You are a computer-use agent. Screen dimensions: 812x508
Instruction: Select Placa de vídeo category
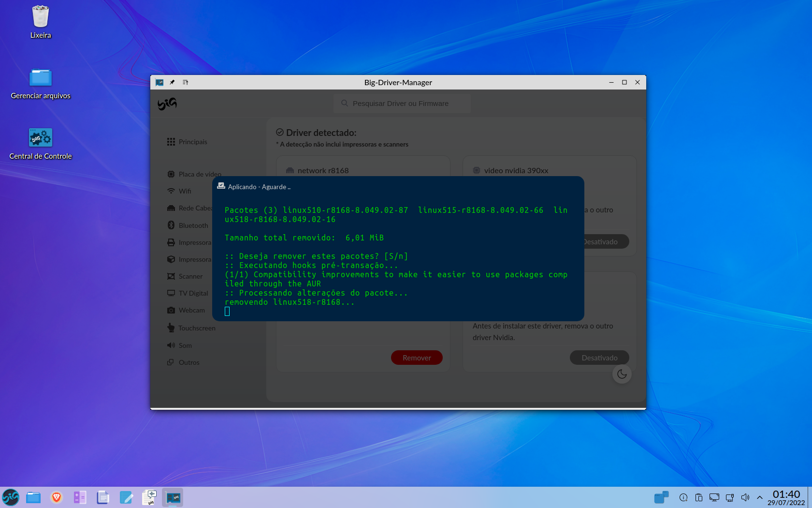[x=194, y=174]
